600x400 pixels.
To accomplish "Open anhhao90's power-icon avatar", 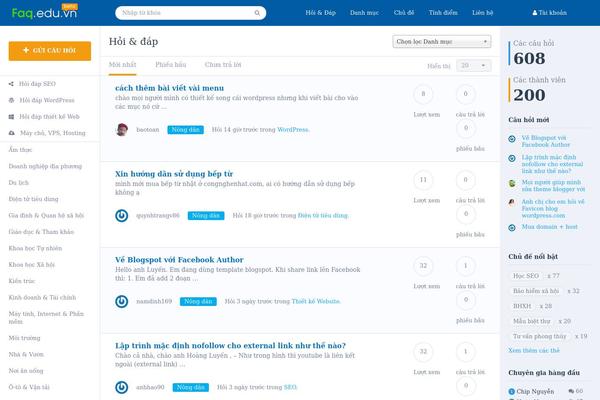I will (x=122, y=387).
